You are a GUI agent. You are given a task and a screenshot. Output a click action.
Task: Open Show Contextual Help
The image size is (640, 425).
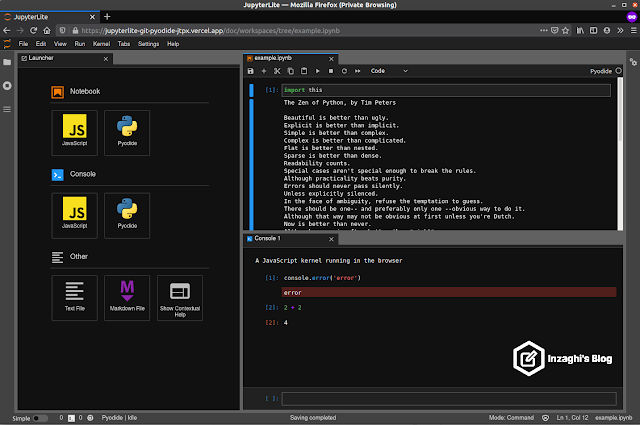tap(180, 298)
